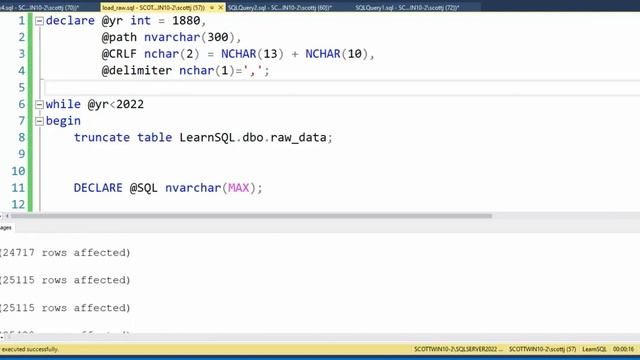This screenshot has height=360, width=640.
Task: Open the leftmost tab ending in 4.sql
Action: [x=40, y=7]
